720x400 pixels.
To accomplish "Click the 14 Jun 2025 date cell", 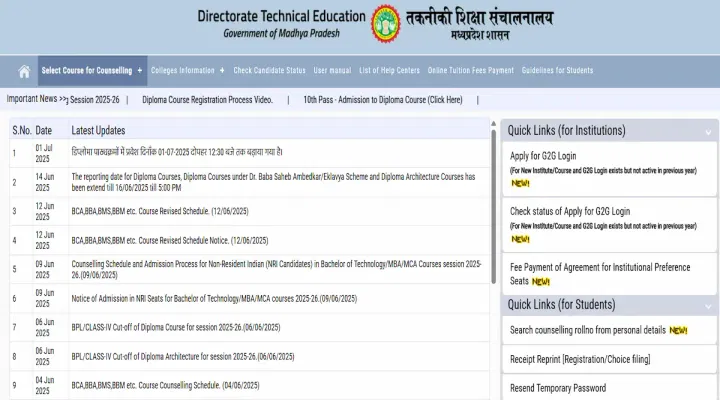I will (x=45, y=182).
